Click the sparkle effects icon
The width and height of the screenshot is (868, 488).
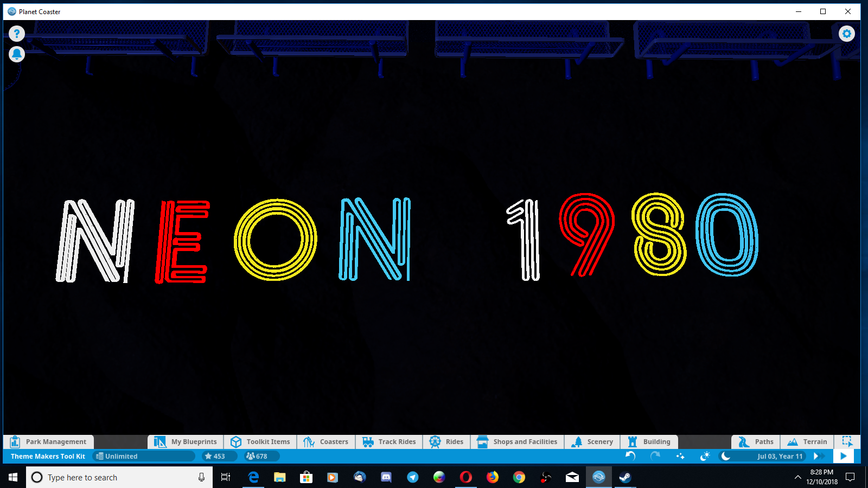pos(680,456)
